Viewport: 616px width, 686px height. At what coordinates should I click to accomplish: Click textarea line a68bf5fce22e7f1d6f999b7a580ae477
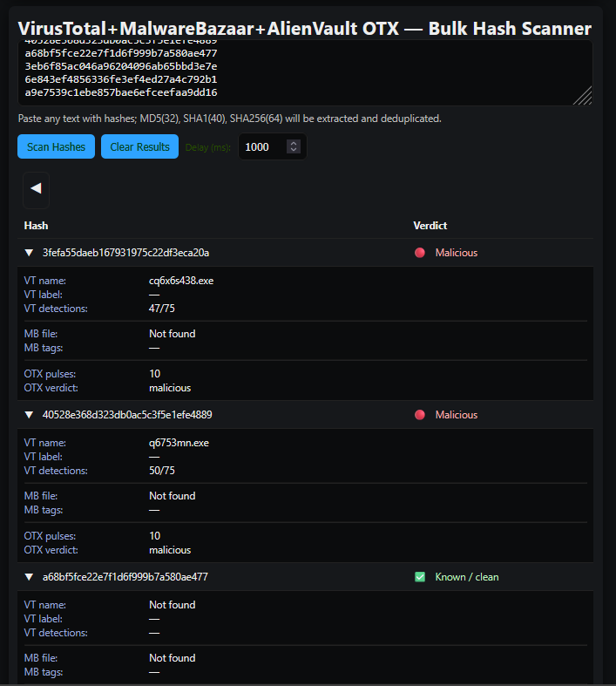[x=121, y=53]
